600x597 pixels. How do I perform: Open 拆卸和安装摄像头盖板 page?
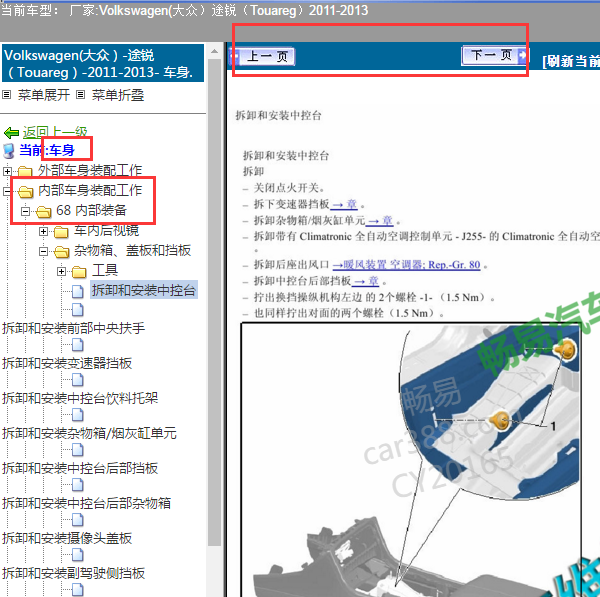[67, 538]
